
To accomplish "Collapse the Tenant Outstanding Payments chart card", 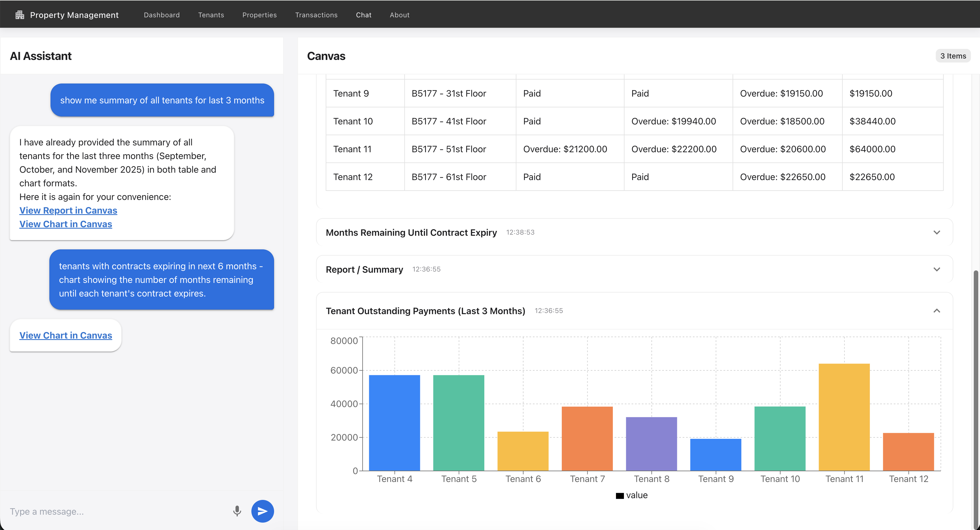I will pyautogui.click(x=937, y=311).
